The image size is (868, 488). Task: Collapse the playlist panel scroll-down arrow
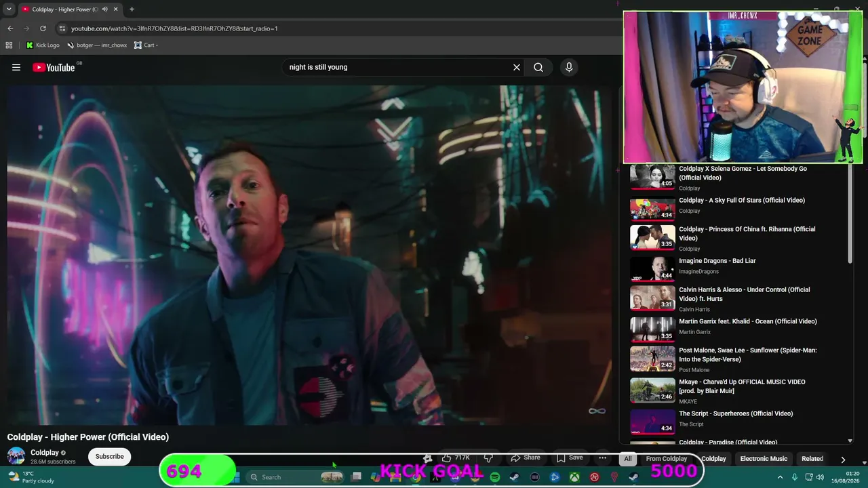coord(850,441)
